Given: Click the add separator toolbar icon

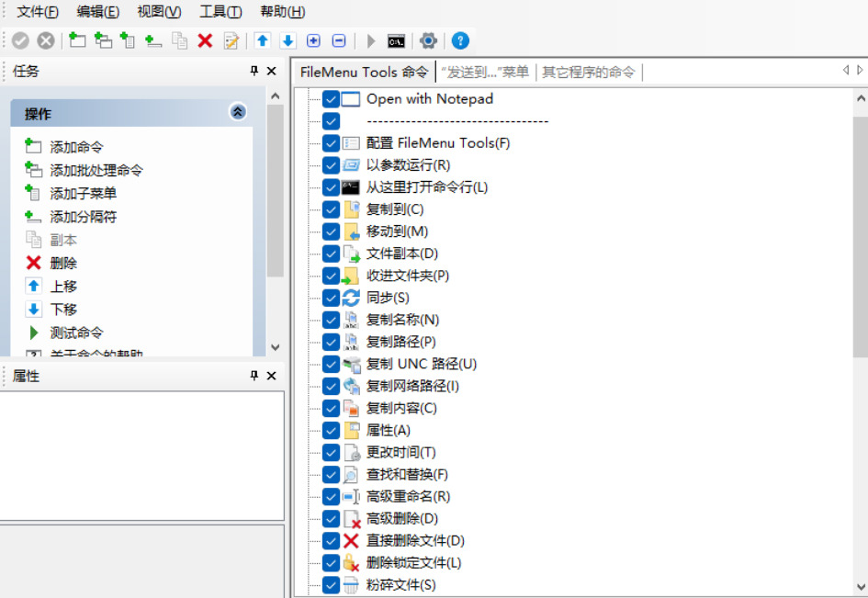Looking at the screenshot, I should (x=153, y=40).
